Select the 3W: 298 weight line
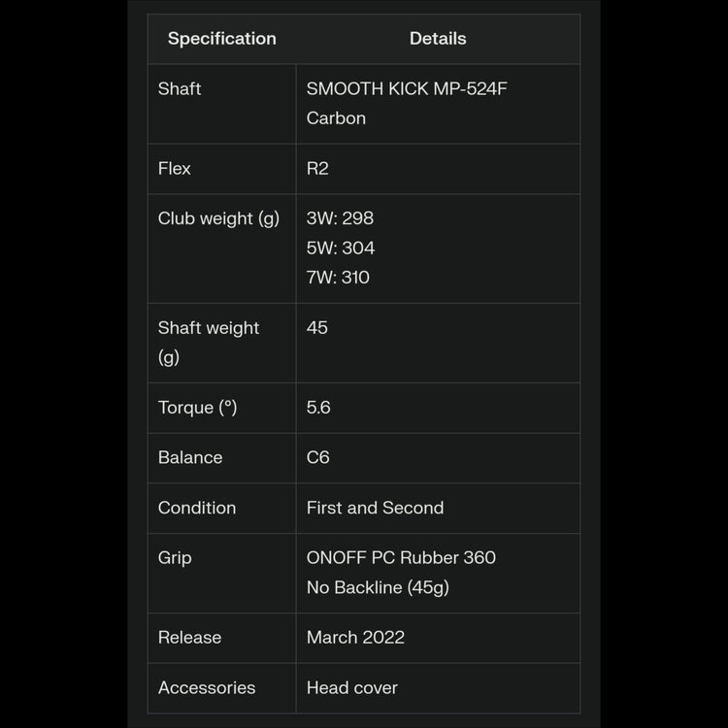This screenshot has width=728, height=728. click(340, 219)
